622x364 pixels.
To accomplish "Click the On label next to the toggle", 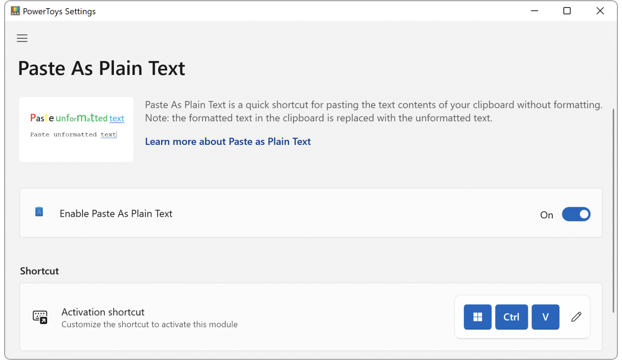I will [x=547, y=214].
